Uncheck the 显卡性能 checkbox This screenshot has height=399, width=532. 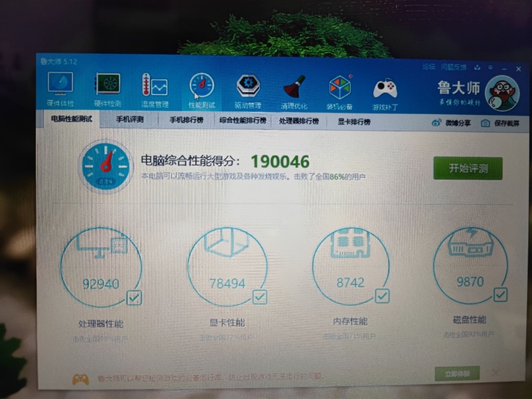point(260,297)
